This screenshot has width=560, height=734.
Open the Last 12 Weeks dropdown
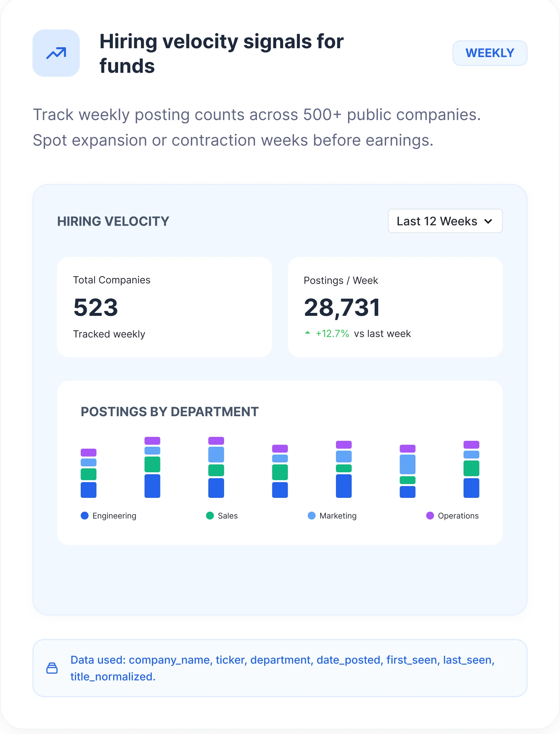pyautogui.click(x=445, y=221)
